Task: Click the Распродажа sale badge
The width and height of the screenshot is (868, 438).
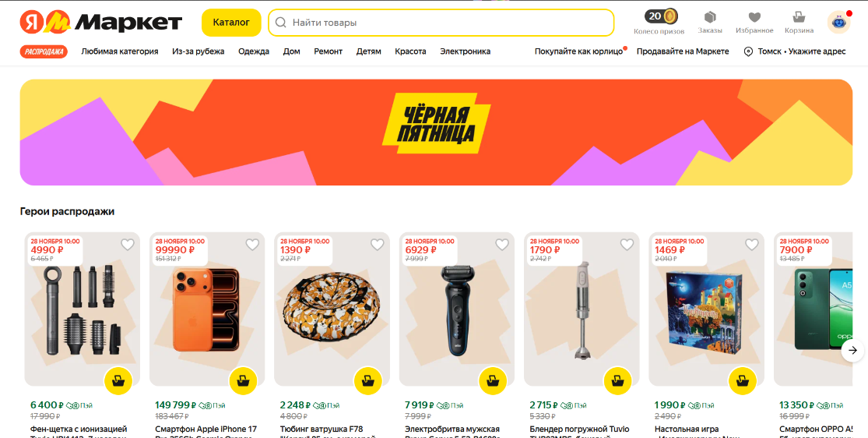Action: coord(44,51)
